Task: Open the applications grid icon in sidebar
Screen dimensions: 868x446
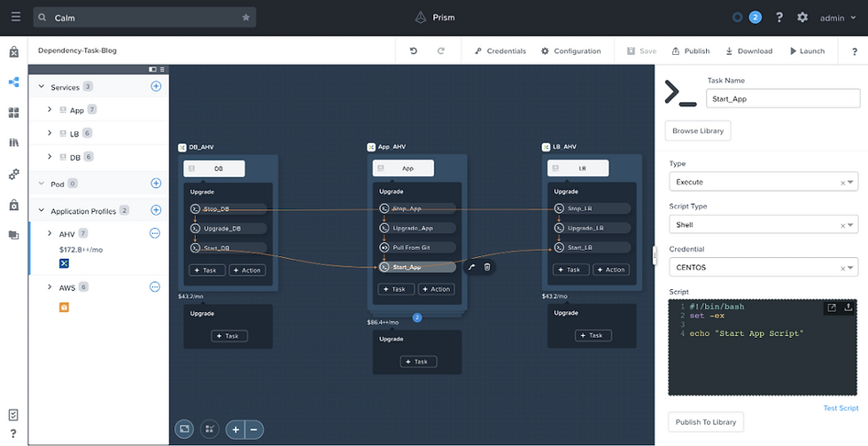Action: 14,113
